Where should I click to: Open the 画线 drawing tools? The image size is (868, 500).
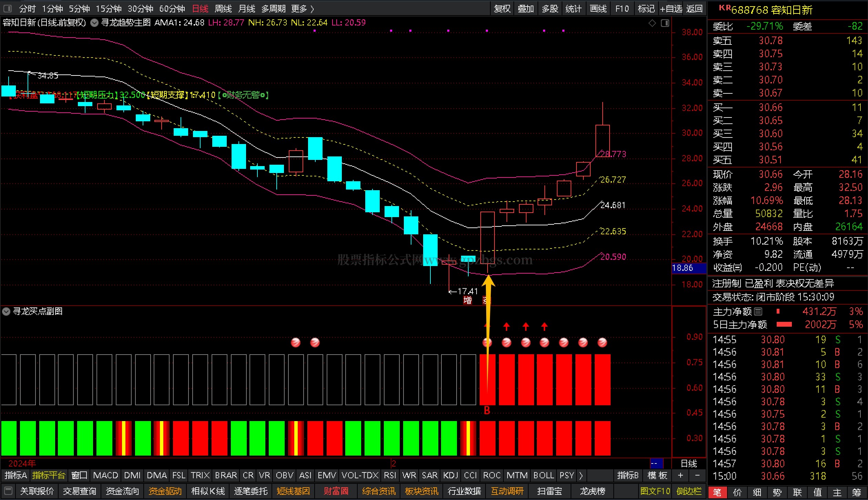598,9
